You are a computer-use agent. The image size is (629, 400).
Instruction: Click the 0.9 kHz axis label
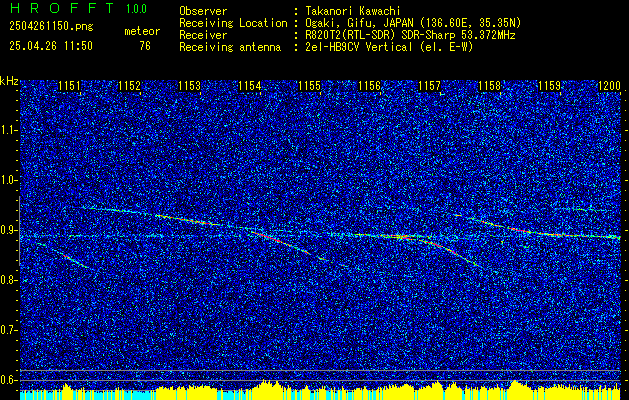click(x=8, y=230)
